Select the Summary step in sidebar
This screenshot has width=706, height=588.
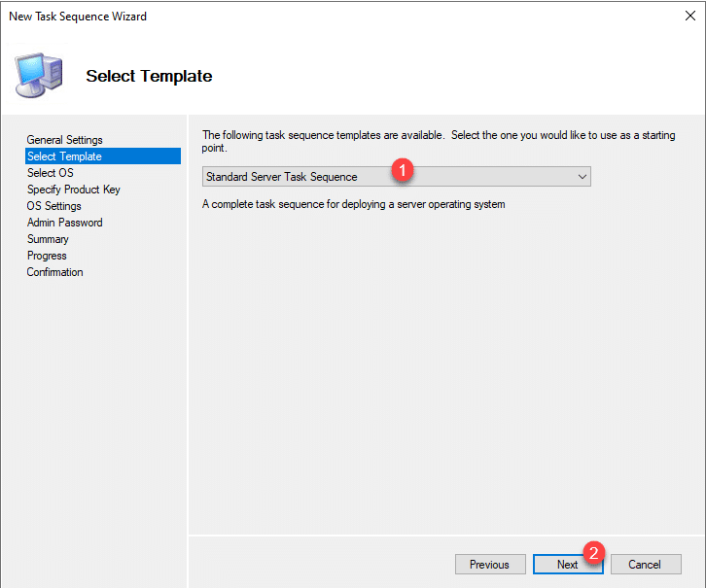pos(48,239)
